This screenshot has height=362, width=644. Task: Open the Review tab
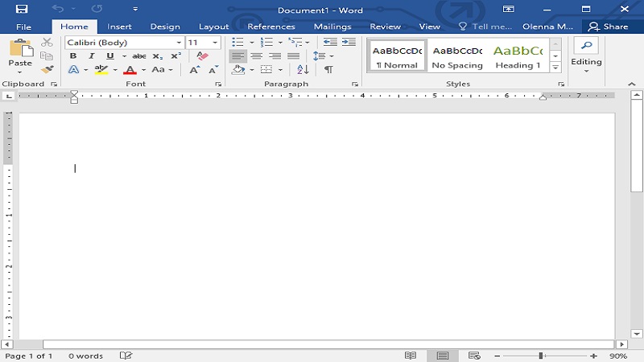pyautogui.click(x=385, y=27)
